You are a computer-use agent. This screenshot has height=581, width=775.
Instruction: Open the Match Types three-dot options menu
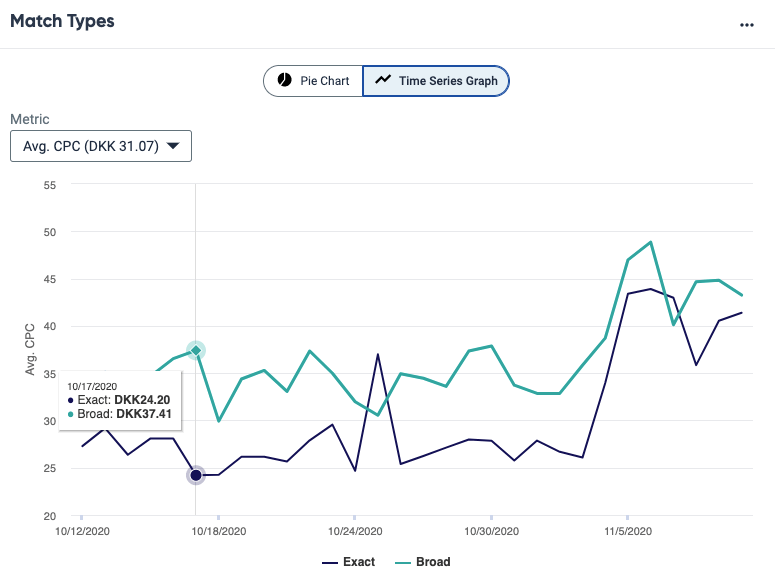pyautogui.click(x=746, y=25)
